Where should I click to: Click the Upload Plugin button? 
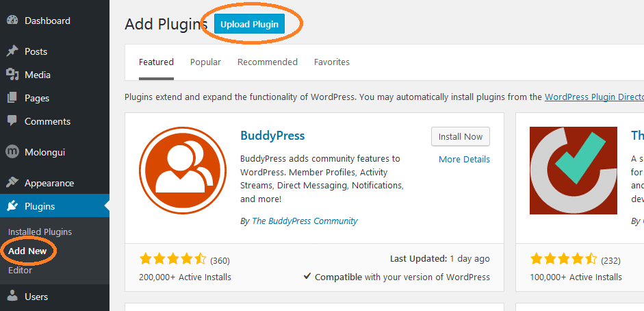click(x=249, y=24)
